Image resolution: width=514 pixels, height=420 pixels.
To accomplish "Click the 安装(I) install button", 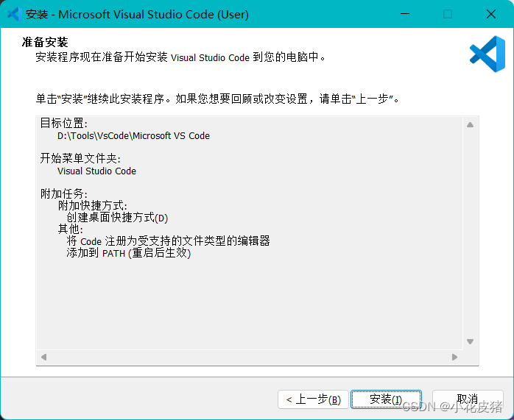I will 386,399.
